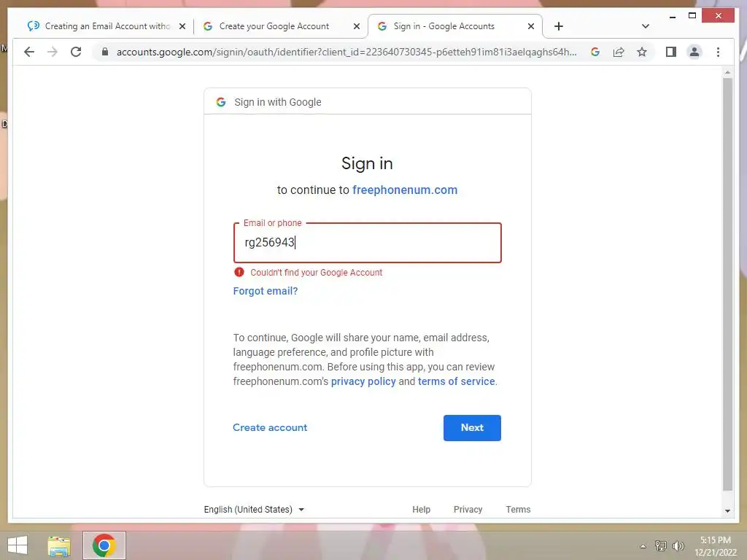
Task: Focus the Email or phone input field
Action: coord(368,243)
